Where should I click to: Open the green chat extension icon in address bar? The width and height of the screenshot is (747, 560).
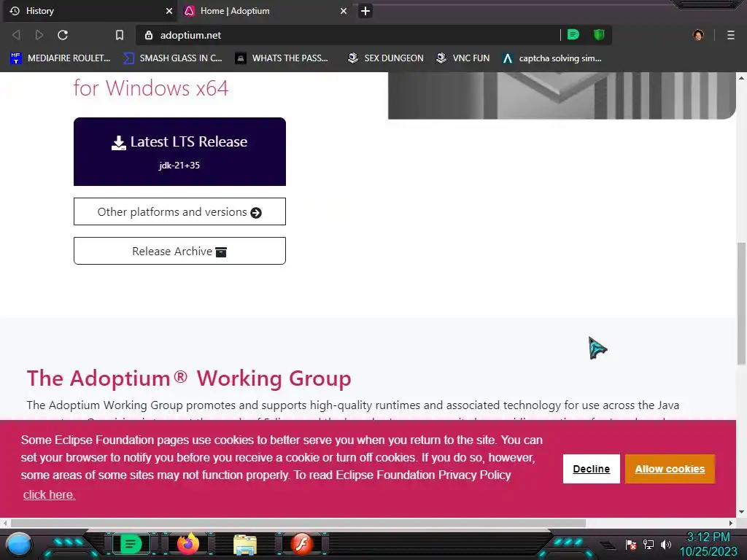coord(573,35)
